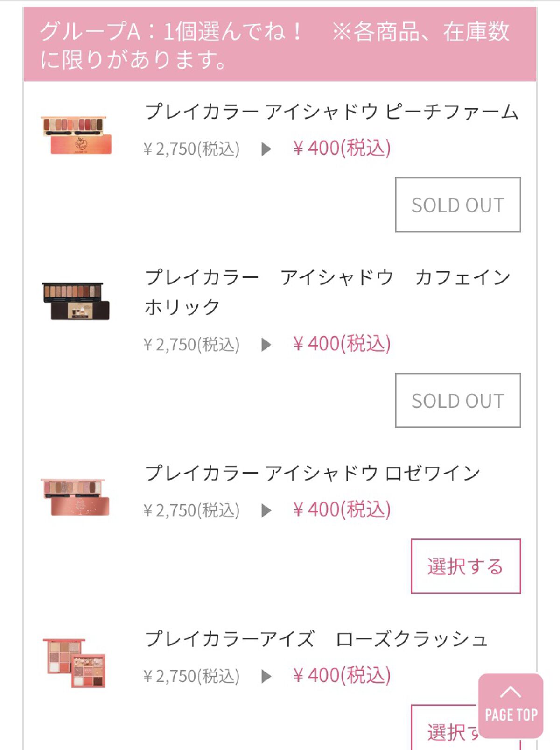Open the Caffeine Holic eyeshadow palette thumbnail
Image resolution: width=560 pixels, height=750 pixels.
pos(76,301)
